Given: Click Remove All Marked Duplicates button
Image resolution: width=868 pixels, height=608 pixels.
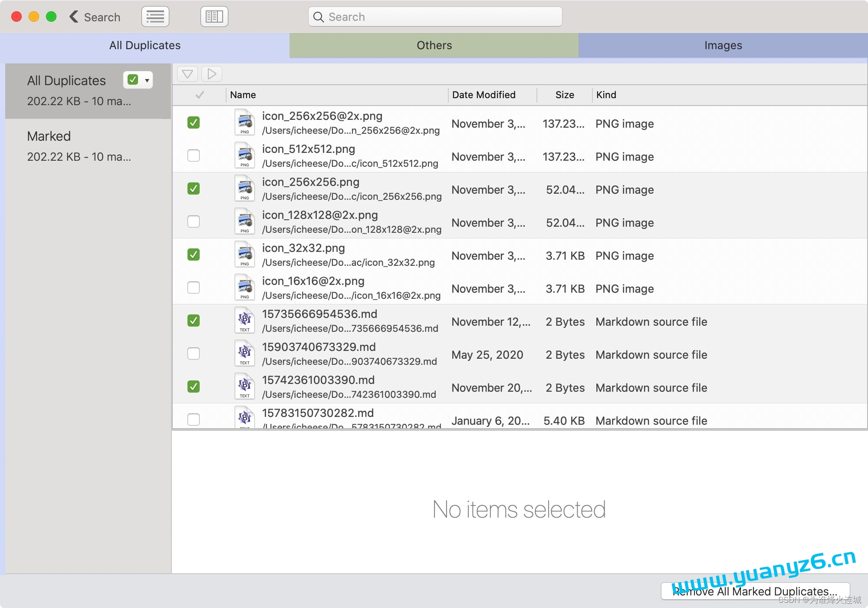Looking at the screenshot, I should pyautogui.click(x=755, y=591).
